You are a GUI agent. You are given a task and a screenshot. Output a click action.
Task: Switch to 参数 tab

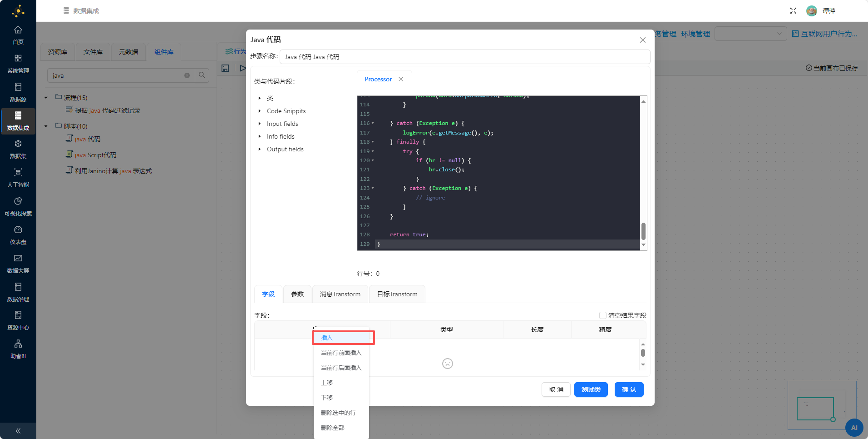(x=297, y=294)
